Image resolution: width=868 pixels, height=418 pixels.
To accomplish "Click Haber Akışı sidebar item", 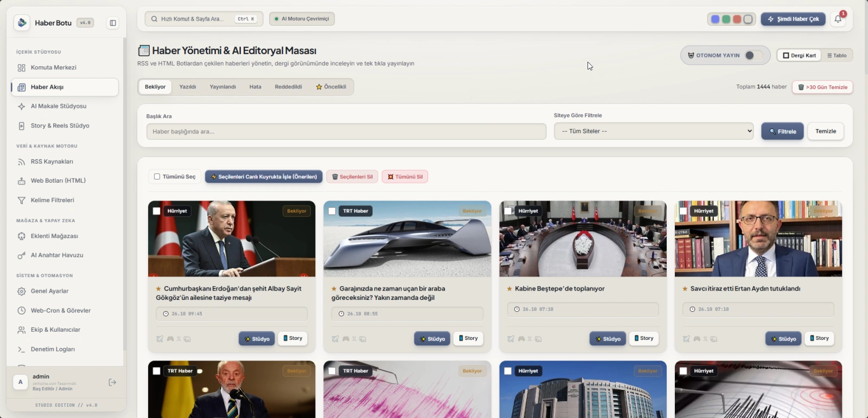I will (x=65, y=87).
